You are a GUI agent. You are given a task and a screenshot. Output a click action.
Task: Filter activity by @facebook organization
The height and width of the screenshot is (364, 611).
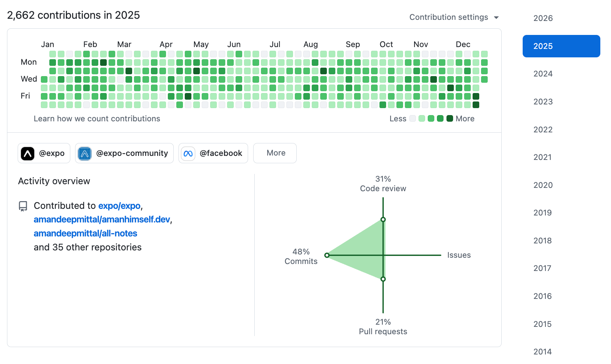click(221, 153)
